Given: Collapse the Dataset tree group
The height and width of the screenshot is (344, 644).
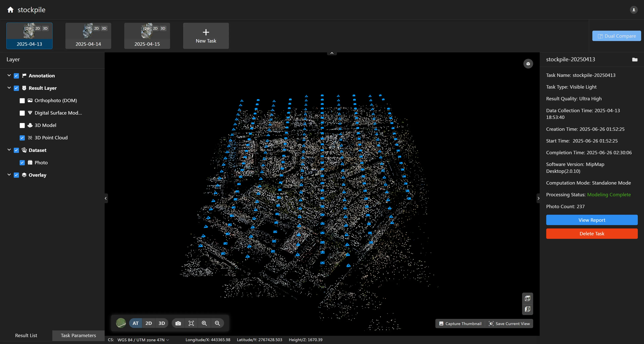Looking at the screenshot, I should [9, 150].
